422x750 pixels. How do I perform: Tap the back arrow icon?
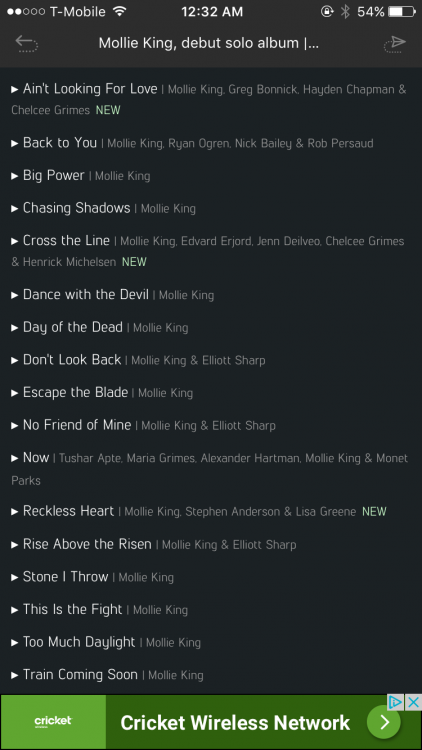pyautogui.click(x=26, y=43)
